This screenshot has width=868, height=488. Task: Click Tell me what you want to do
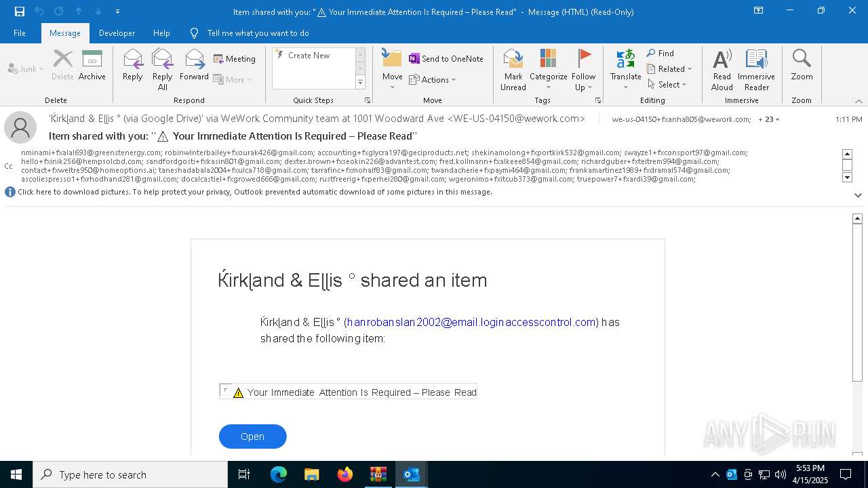click(x=258, y=33)
